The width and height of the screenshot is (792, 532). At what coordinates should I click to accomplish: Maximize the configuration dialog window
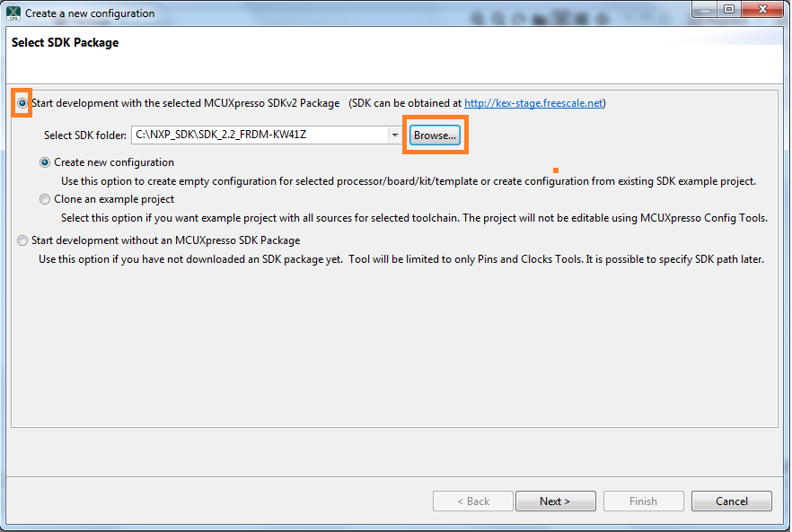pos(727,11)
